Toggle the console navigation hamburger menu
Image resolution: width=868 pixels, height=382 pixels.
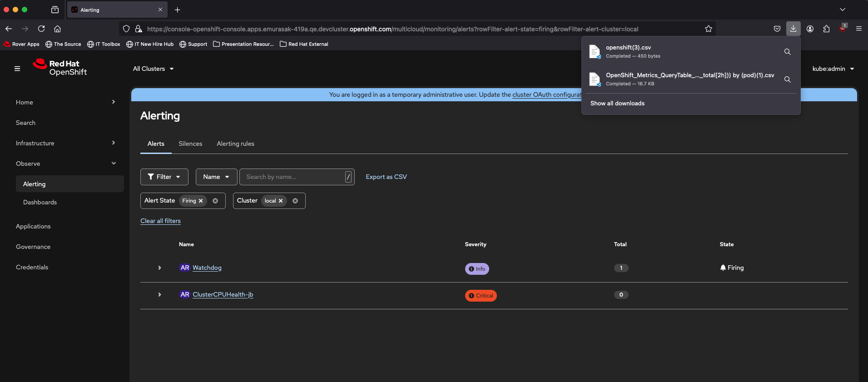(17, 69)
